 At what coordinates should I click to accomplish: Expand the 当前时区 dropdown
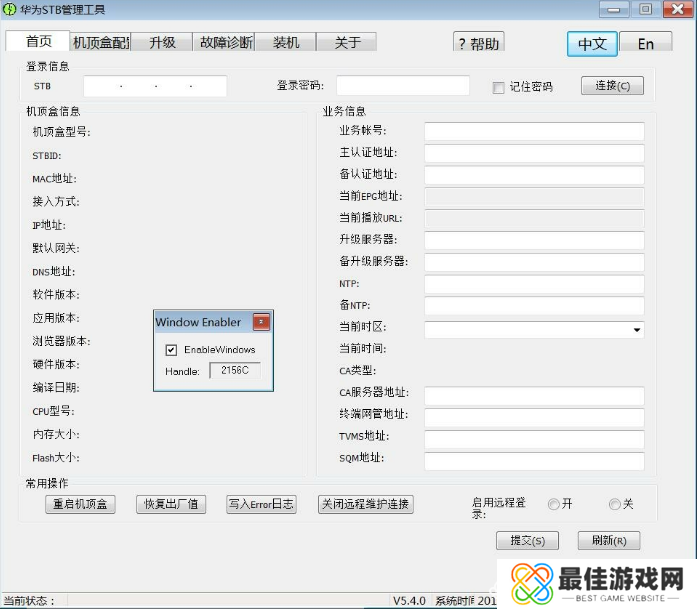(636, 329)
